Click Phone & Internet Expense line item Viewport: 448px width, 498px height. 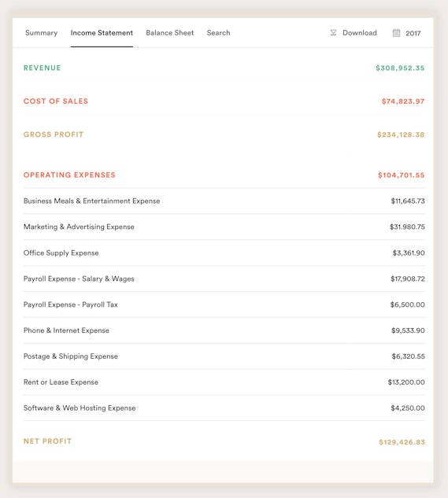coord(224,330)
